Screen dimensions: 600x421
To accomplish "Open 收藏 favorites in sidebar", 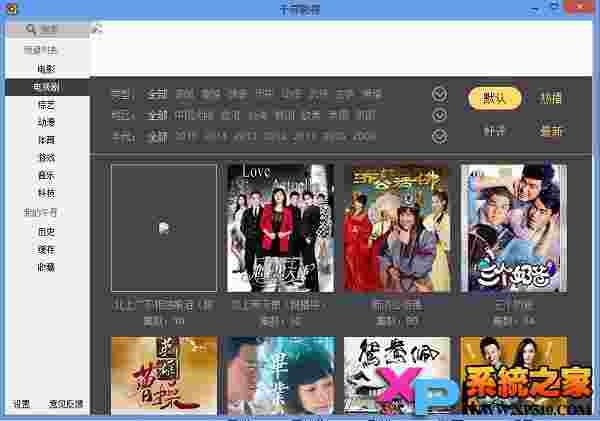I will pos(46,267).
